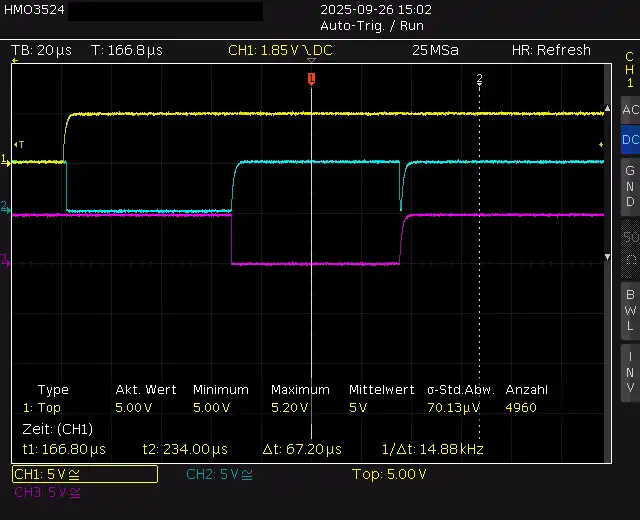Click the up arrow on right edge
The width and height of the screenshot is (640, 520).
(x=609, y=108)
